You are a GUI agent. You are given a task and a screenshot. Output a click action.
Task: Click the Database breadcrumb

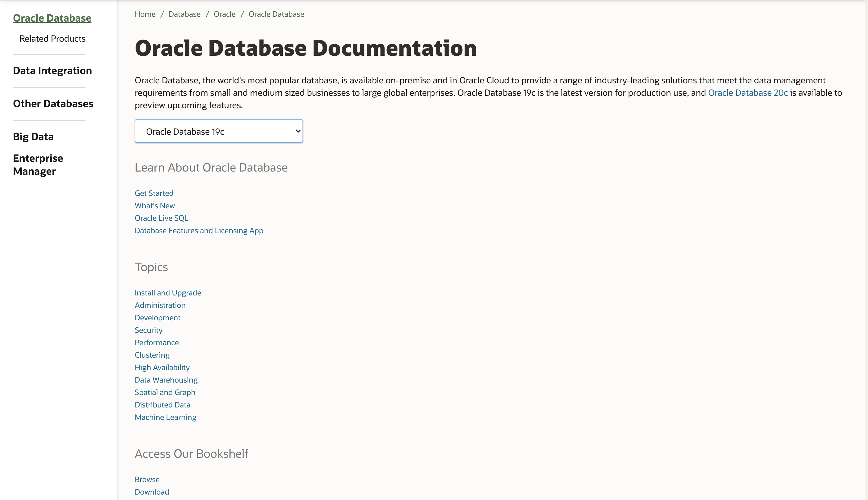coord(184,14)
